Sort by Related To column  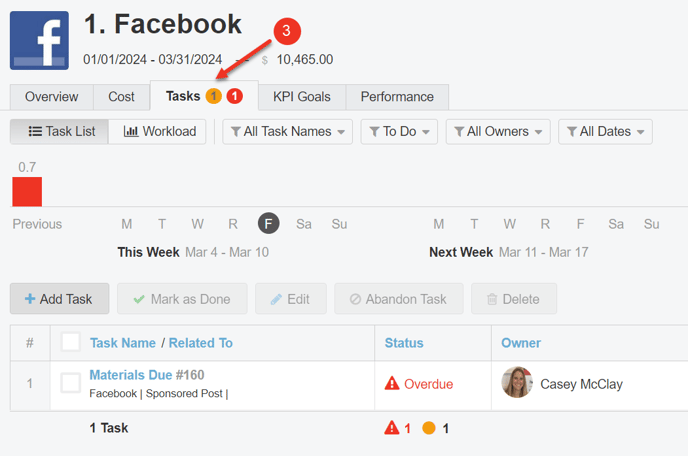(x=201, y=343)
